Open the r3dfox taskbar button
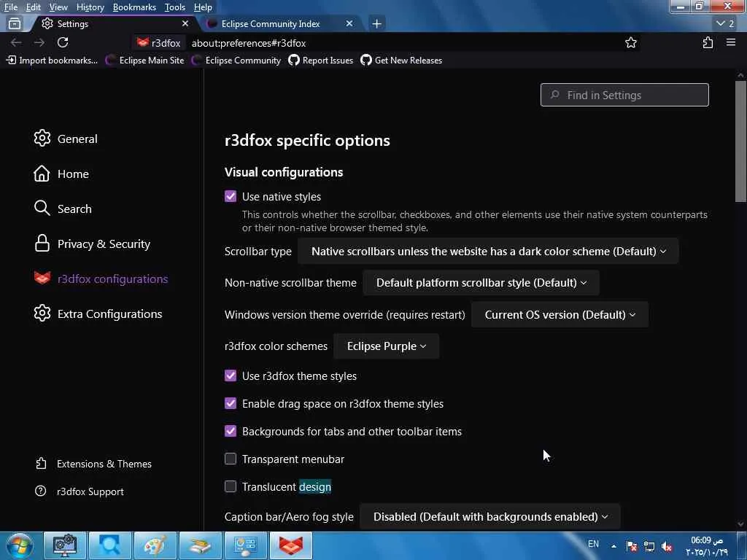Image resolution: width=747 pixels, height=560 pixels. point(291,545)
